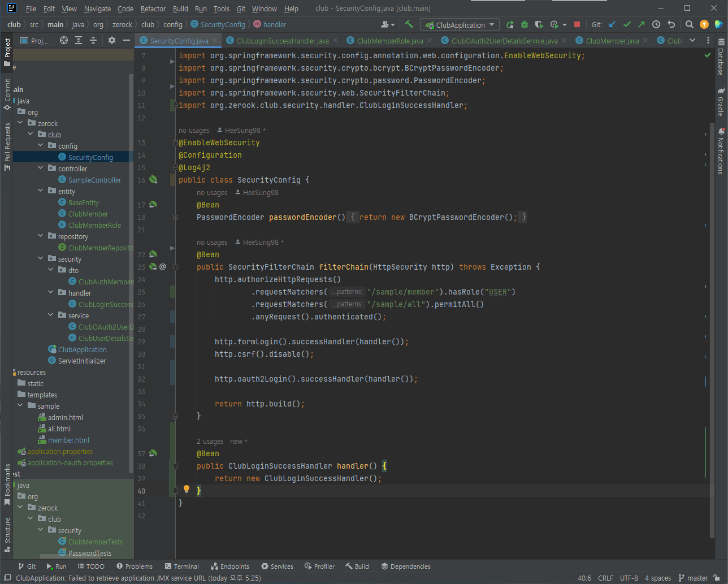Image resolution: width=728 pixels, height=584 pixels.
Task: Open the Project view selector dropdown
Action: [x=34, y=41]
